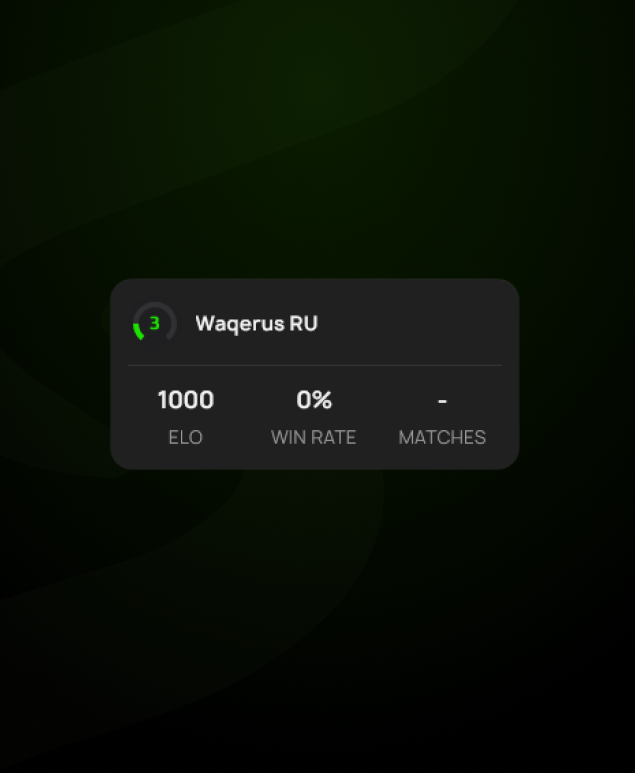Click the RU tag after the player name
Screen dimensions: 635x773
click(x=304, y=323)
